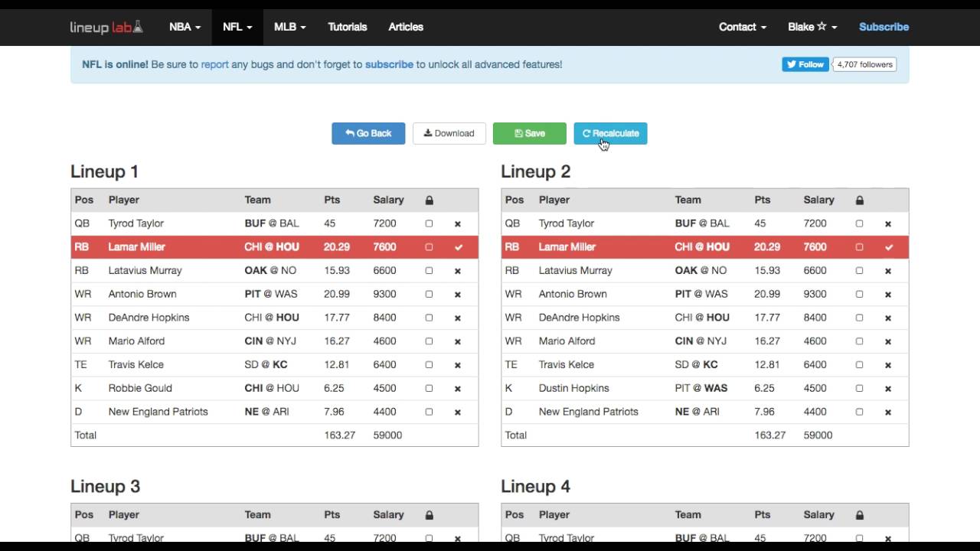The image size is (980, 551).
Task: Recalculate the lineups
Action: click(610, 133)
